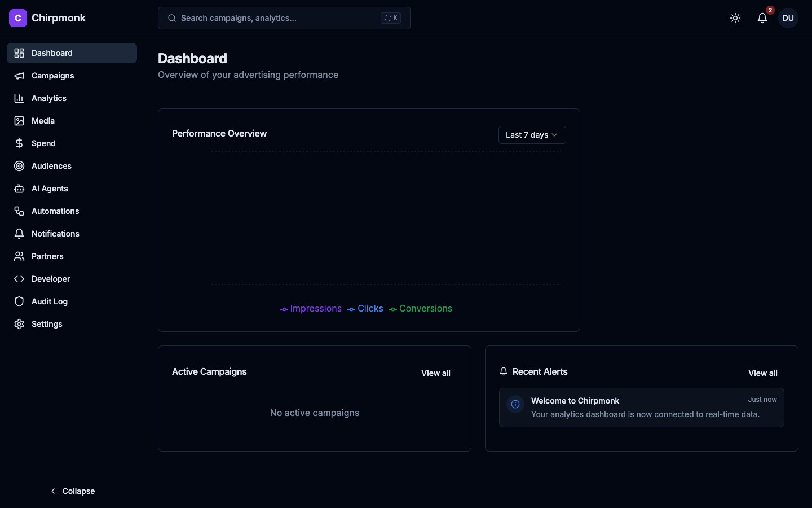View all Active Campaigns
Viewport: 812px width, 508px height.
[435, 373]
